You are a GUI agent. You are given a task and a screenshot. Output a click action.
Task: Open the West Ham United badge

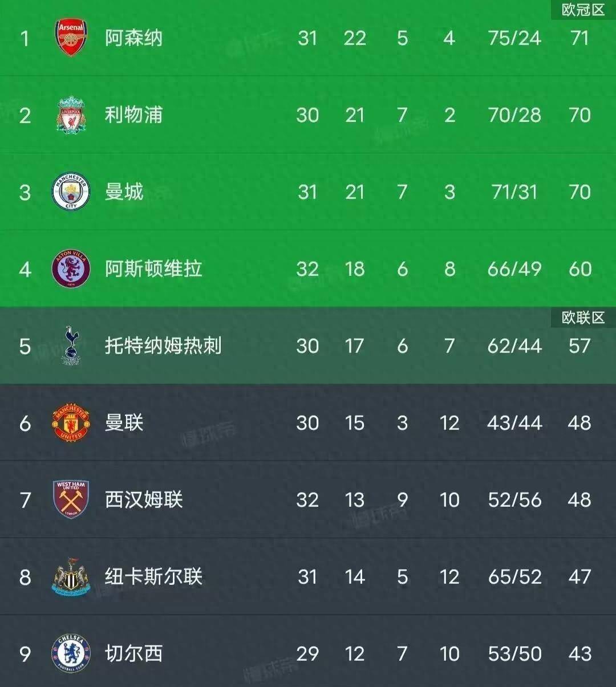tap(71, 500)
